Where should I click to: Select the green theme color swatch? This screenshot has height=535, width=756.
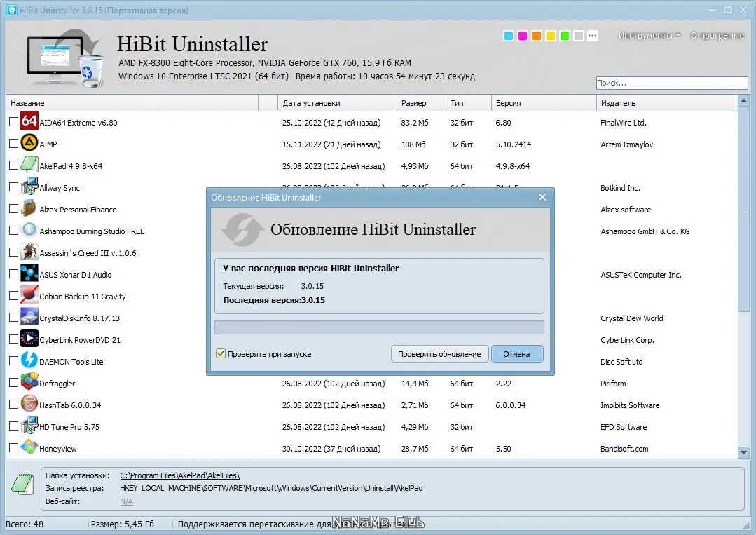click(565, 36)
